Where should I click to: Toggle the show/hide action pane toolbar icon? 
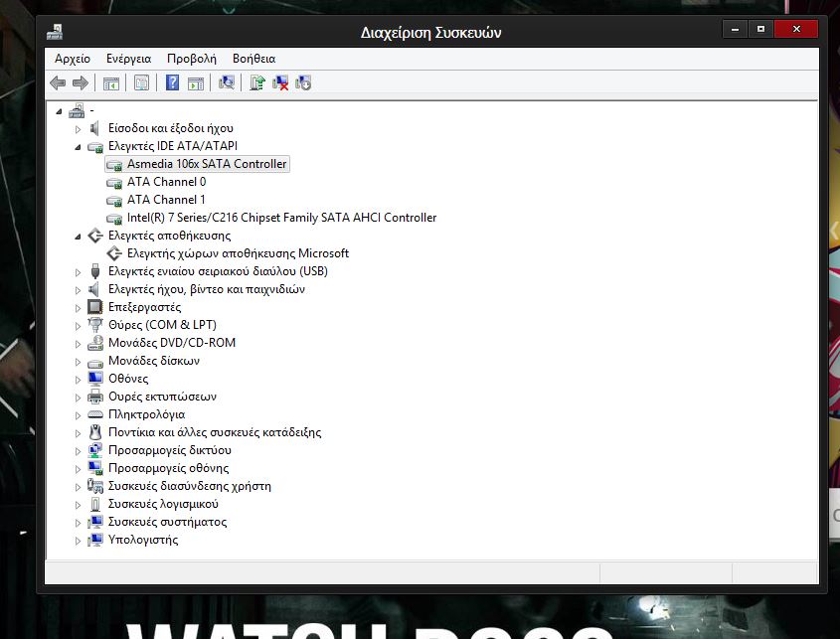196,83
